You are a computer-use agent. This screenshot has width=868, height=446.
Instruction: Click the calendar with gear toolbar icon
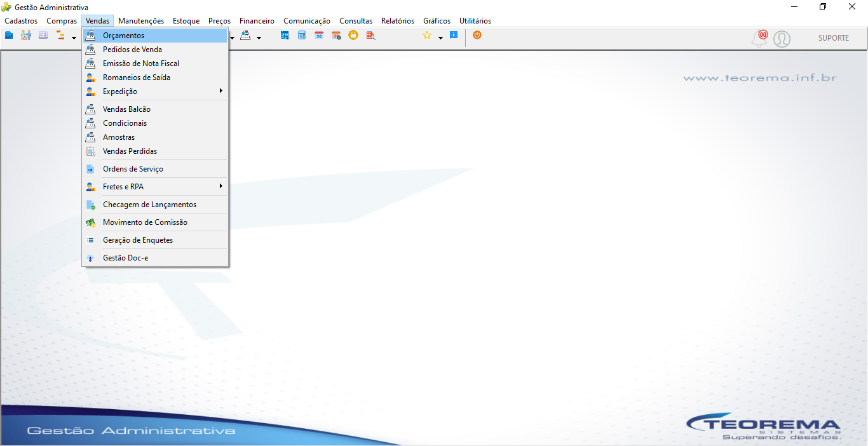(336, 36)
